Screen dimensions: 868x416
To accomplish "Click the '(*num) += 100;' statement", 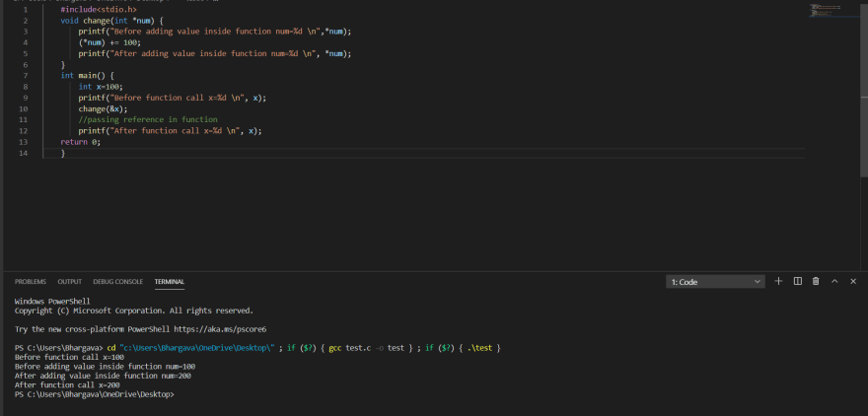I will (x=109, y=42).
